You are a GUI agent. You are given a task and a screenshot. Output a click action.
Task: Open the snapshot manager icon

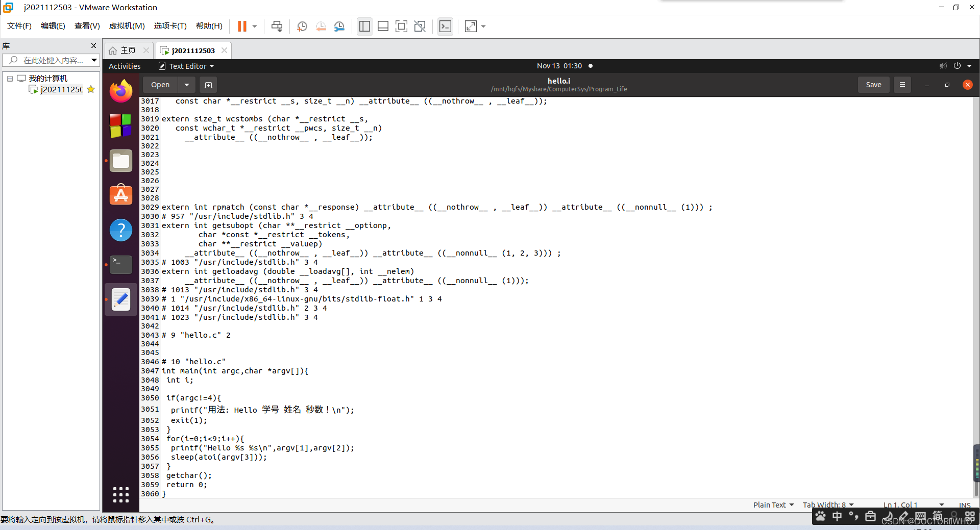pos(339,26)
